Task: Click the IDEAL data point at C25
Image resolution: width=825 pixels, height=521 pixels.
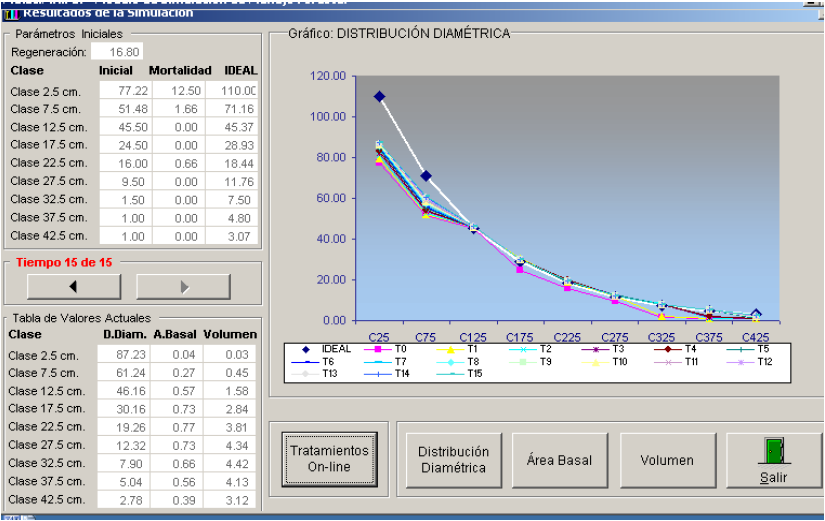Action: [x=379, y=97]
